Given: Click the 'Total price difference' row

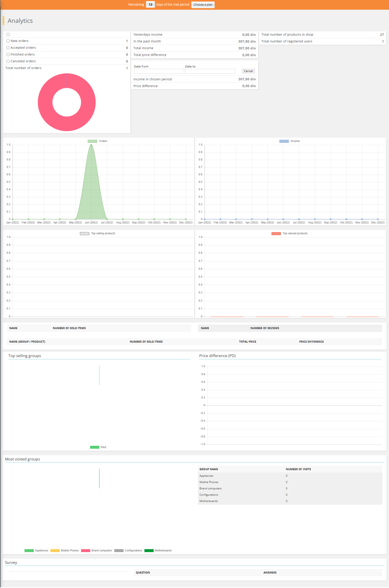Looking at the screenshot, I should point(194,55).
